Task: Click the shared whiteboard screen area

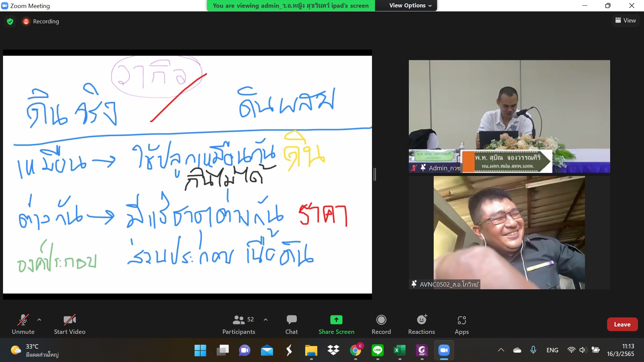Action: coord(187,174)
